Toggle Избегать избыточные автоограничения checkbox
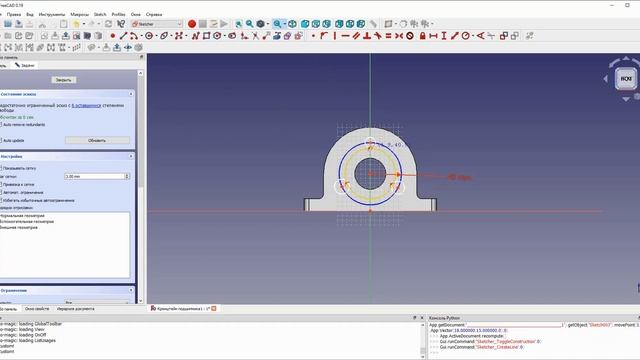 [1, 200]
